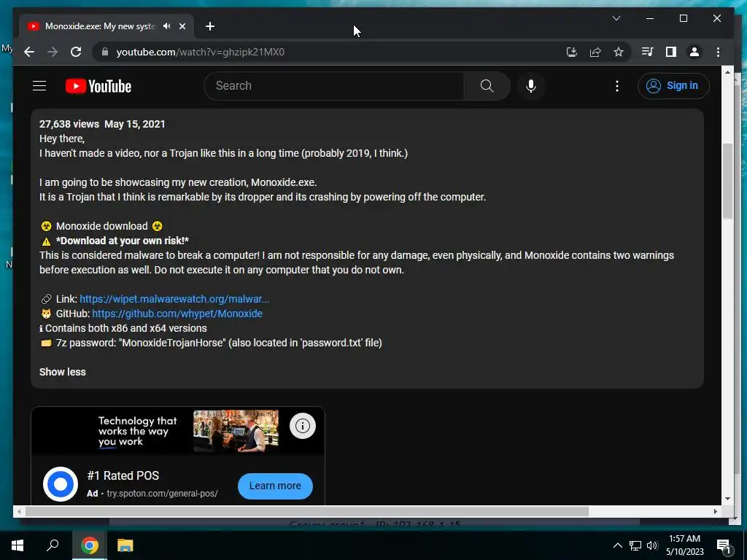Image resolution: width=747 pixels, height=560 pixels.
Task: Open Windows taskbar search
Action: coord(53,545)
